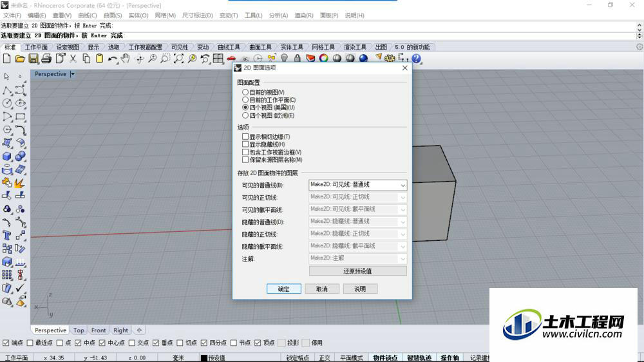This screenshot has height=362, width=644.
Task: Open 尺寸标注(D) menu
Action: pos(198,15)
